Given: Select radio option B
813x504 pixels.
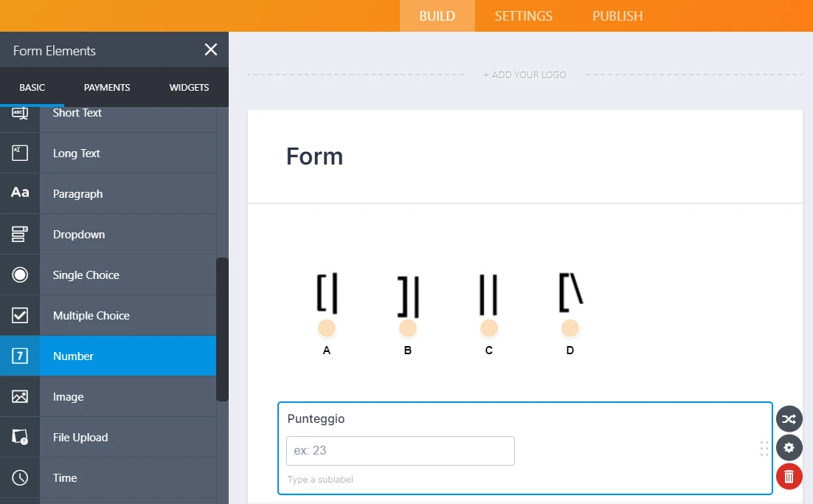Looking at the screenshot, I should pos(408,328).
